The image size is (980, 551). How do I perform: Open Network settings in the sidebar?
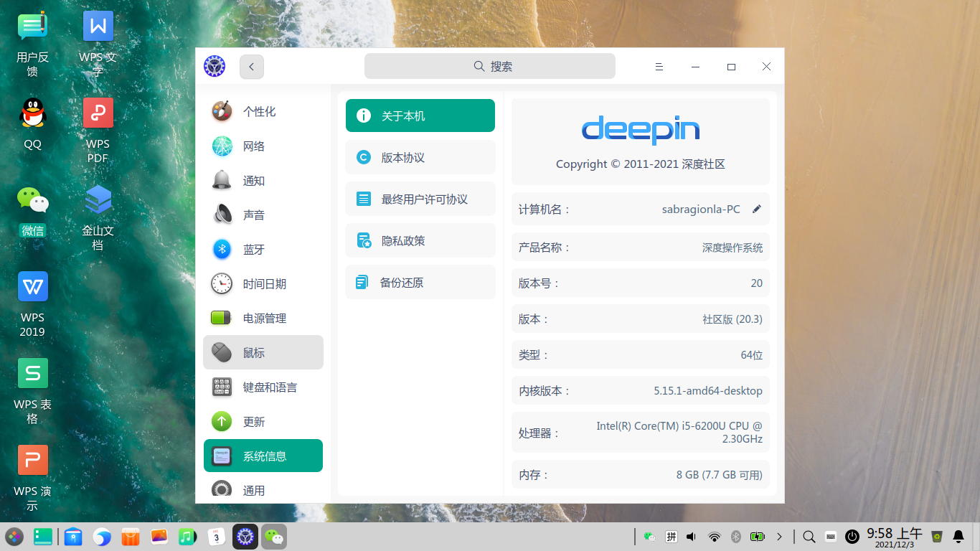click(x=254, y=146)
